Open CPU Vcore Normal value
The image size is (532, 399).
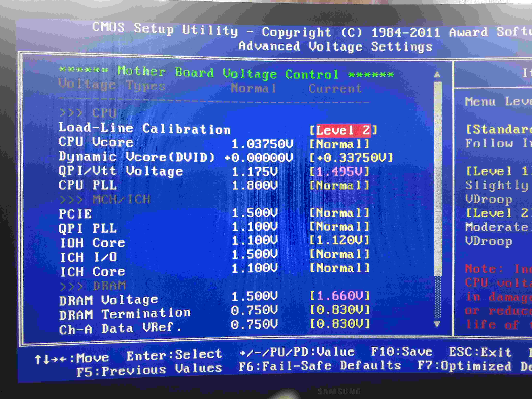coord(339,144)
